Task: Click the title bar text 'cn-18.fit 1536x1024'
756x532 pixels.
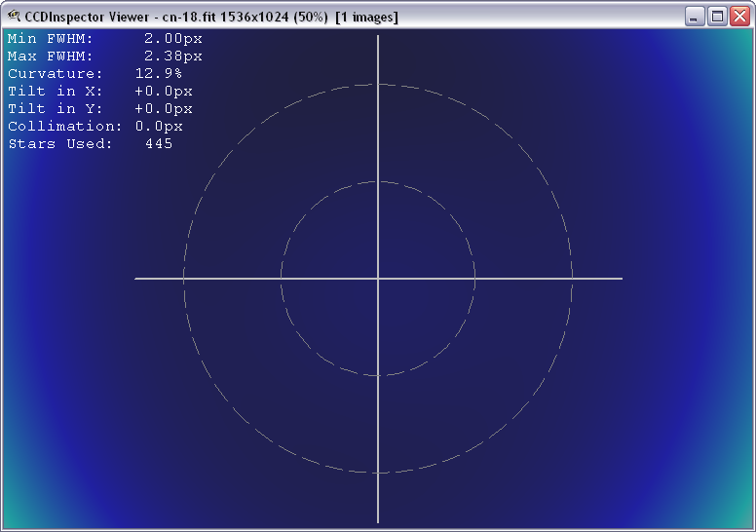Action: 225,17
